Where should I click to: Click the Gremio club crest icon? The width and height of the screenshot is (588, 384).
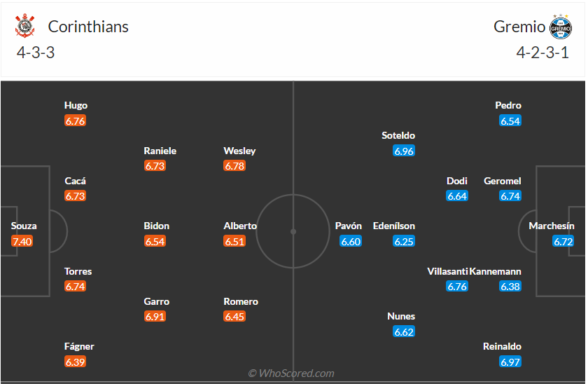(561, 27)
